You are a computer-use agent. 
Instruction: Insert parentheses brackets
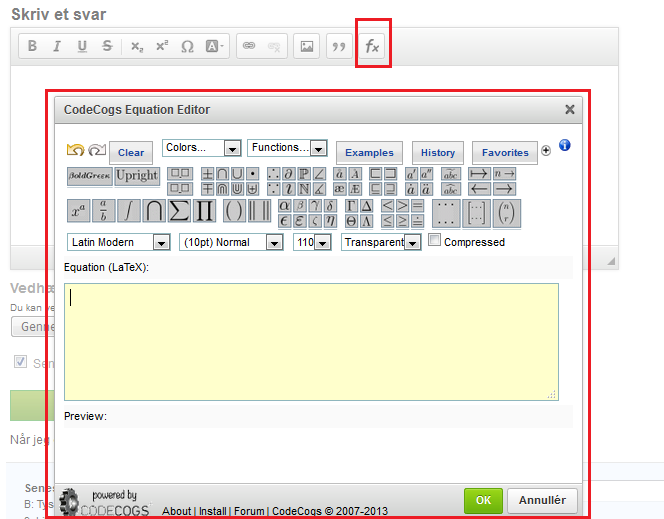tap(234, 211)
